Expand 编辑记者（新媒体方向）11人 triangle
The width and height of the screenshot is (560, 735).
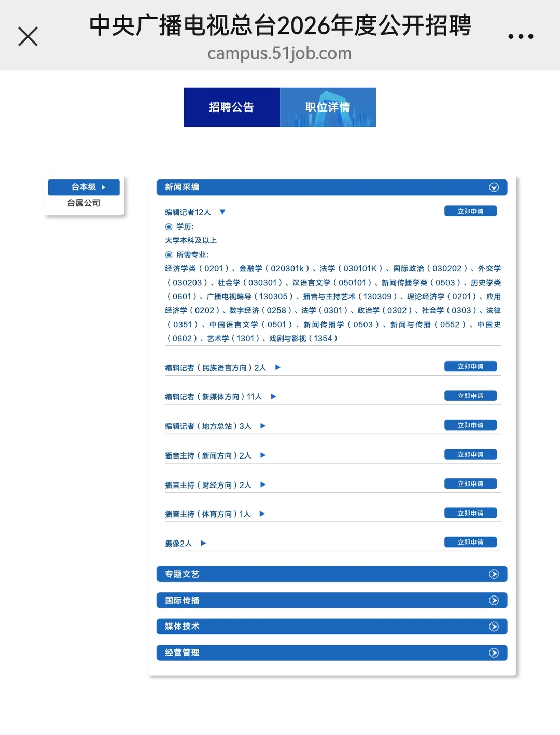pos(274,396)
